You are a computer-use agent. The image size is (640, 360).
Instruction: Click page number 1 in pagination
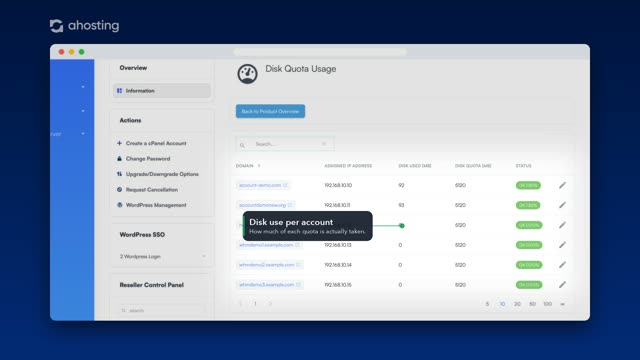point(255,304)
